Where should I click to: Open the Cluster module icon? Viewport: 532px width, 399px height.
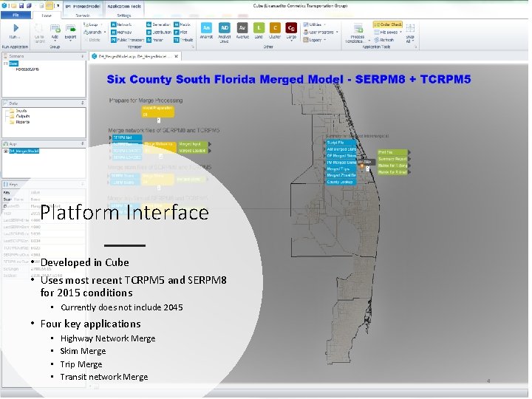275,28
